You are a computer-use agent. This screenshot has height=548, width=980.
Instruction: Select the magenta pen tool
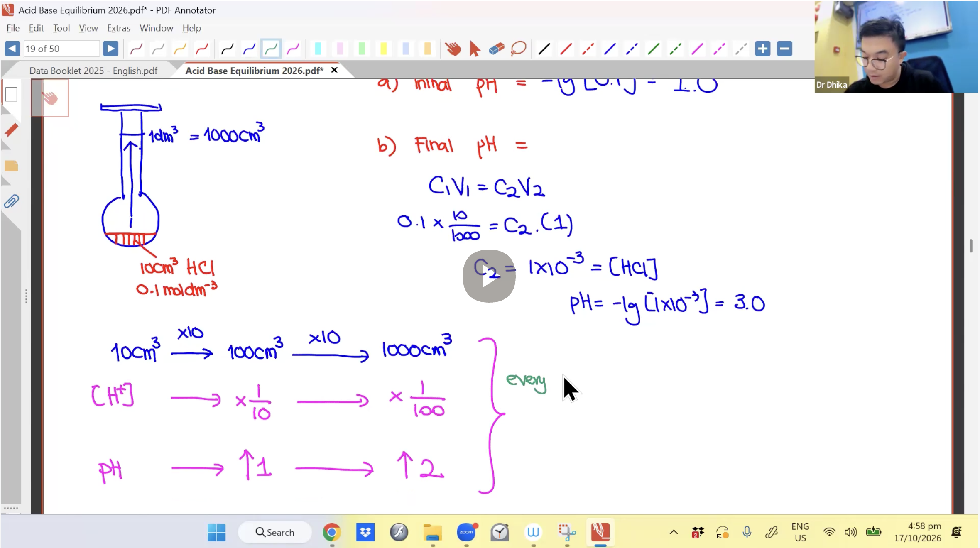pyautogui.click(x=293, y=49)
